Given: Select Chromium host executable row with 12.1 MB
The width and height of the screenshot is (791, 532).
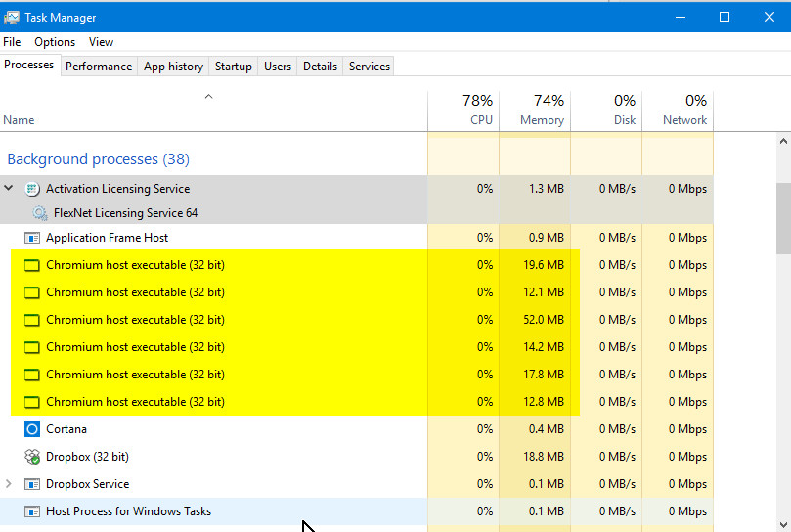Looking at the screenshot, I should coord(357,292).
